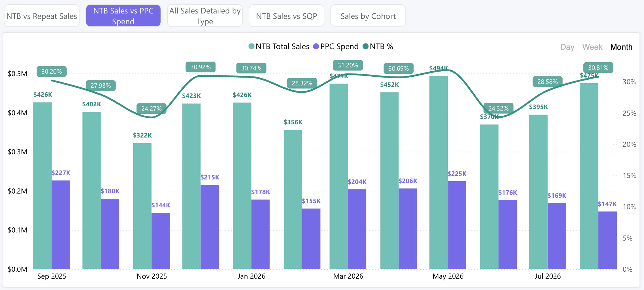
Task: Click the $204K PPC spend bar
Action: (357, 229)
